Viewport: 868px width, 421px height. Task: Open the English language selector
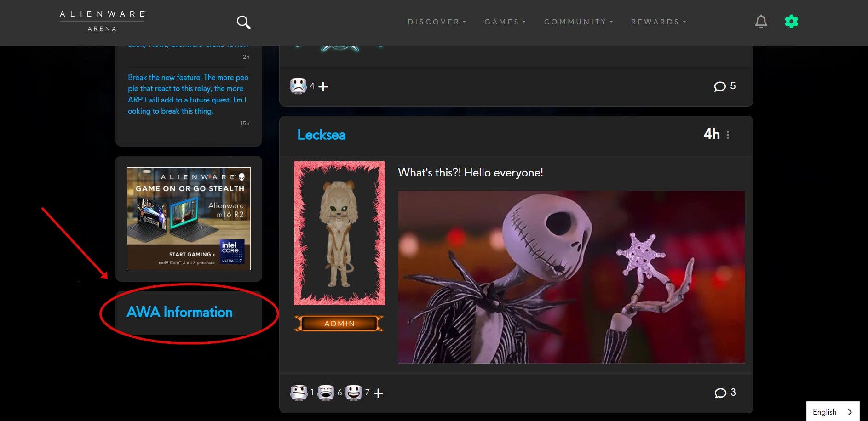(833, 411)
